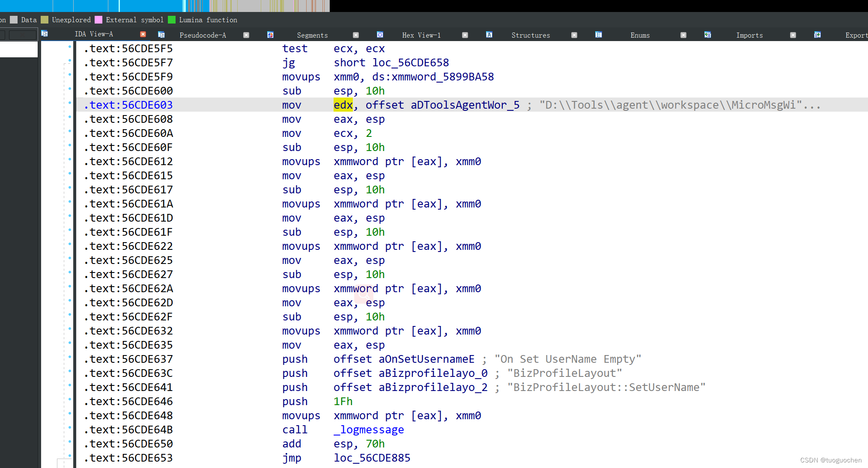Switch to Hex View-1 tab
The image size is (868, 468).
point(421,35)
